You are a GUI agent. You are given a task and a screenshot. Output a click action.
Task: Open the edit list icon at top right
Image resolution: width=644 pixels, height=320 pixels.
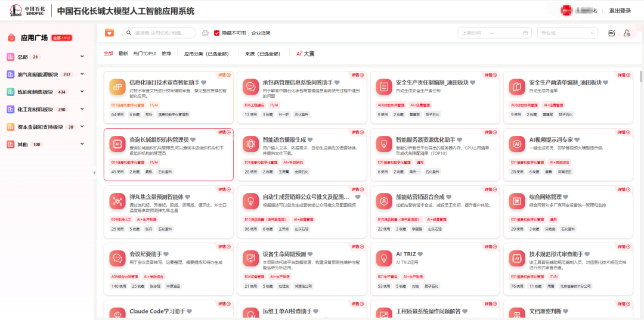pos(612,33)
